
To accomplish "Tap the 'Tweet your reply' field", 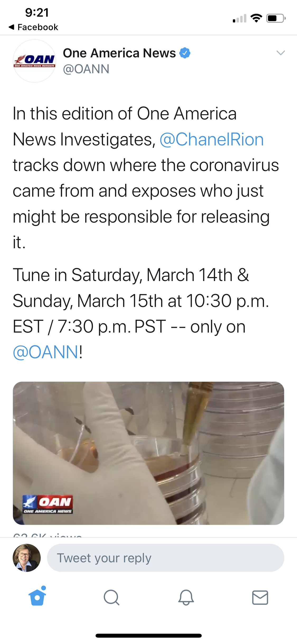I will click(165, 558).
